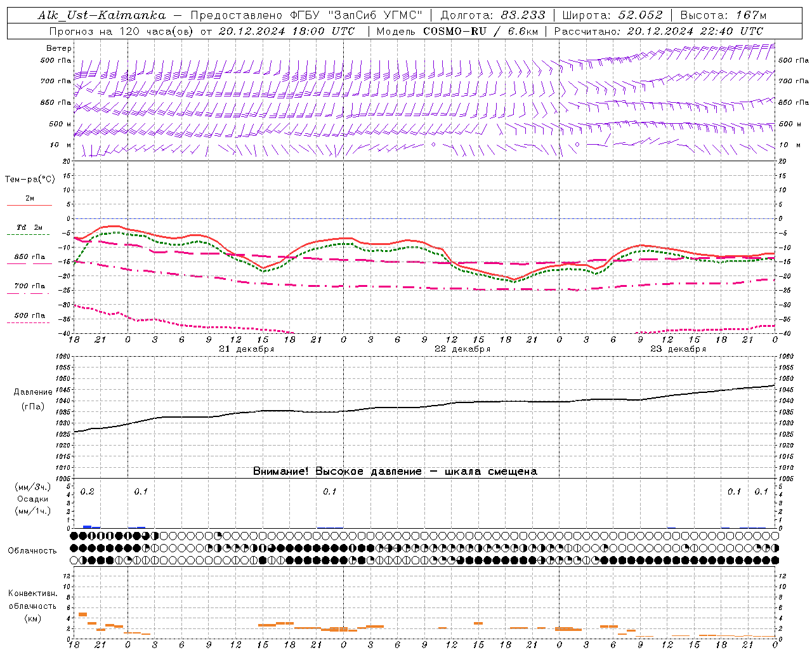Click the date label 23 декабря
The image size is (812, 650).
coord(678,349)
